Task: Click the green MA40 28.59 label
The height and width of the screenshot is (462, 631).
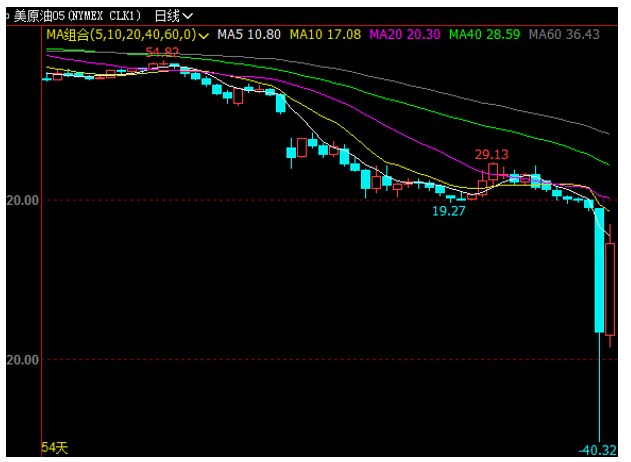Action: (484, 35)
